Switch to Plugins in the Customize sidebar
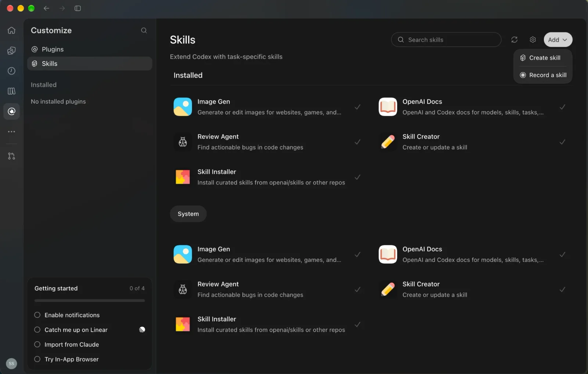Image resolution: width=588 pixels, height=374 pixels. click(x=90, y=49)
